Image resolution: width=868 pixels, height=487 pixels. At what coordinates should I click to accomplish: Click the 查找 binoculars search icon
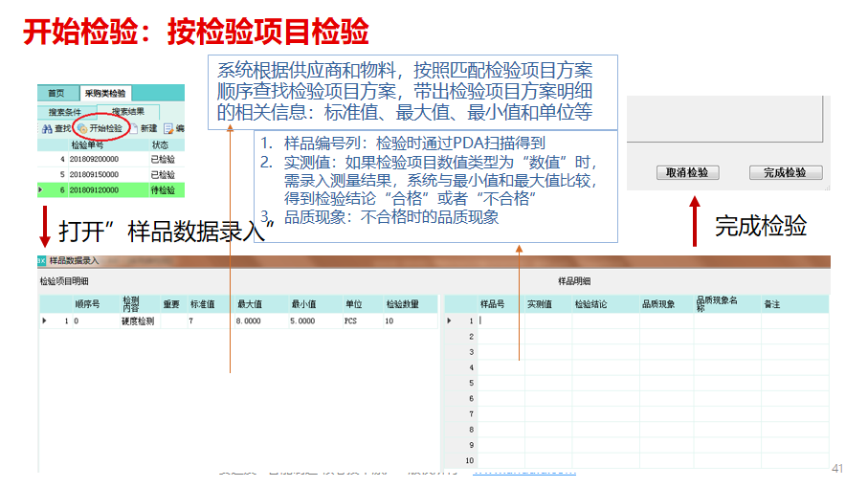pos(46,128)
